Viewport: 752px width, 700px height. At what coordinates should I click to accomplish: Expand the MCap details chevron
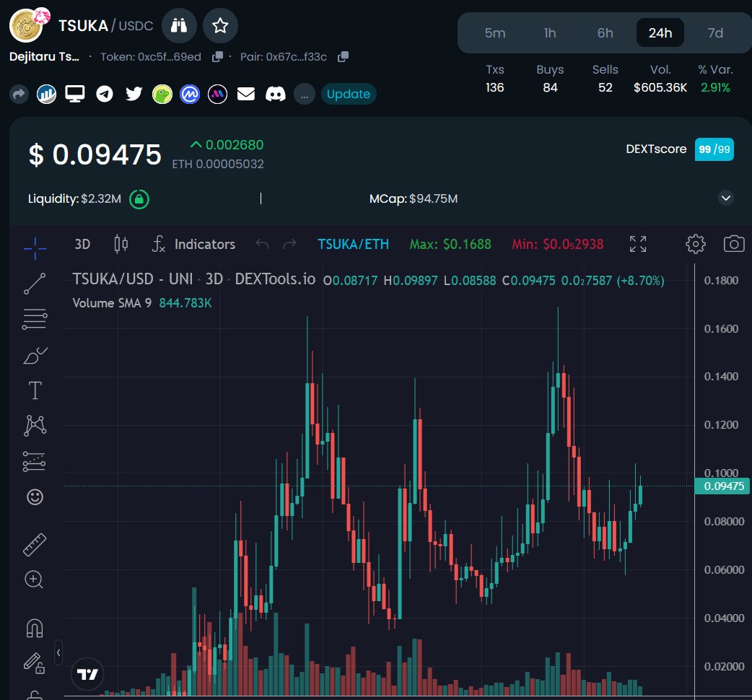[x=725, y=198]
